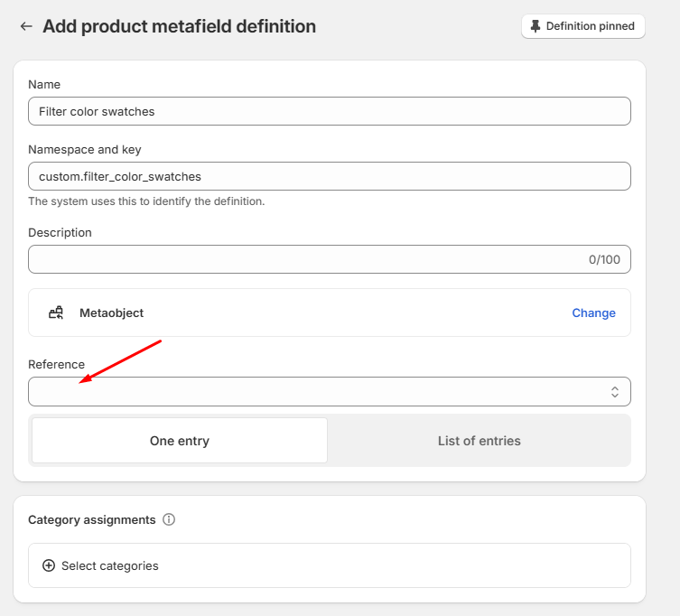Screen dimensions: 680x616
Task: Click the plus circle icon for categories
Action: pos(49,565)
